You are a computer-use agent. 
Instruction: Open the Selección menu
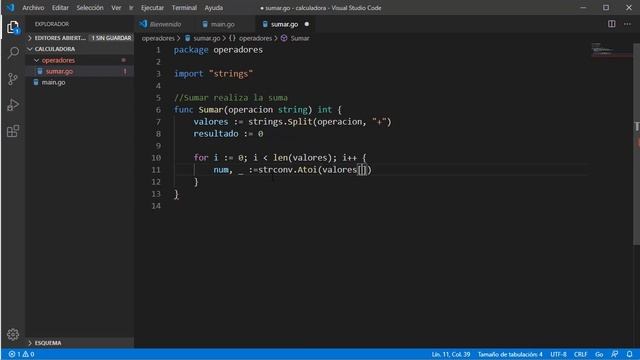tap(90, 8)
